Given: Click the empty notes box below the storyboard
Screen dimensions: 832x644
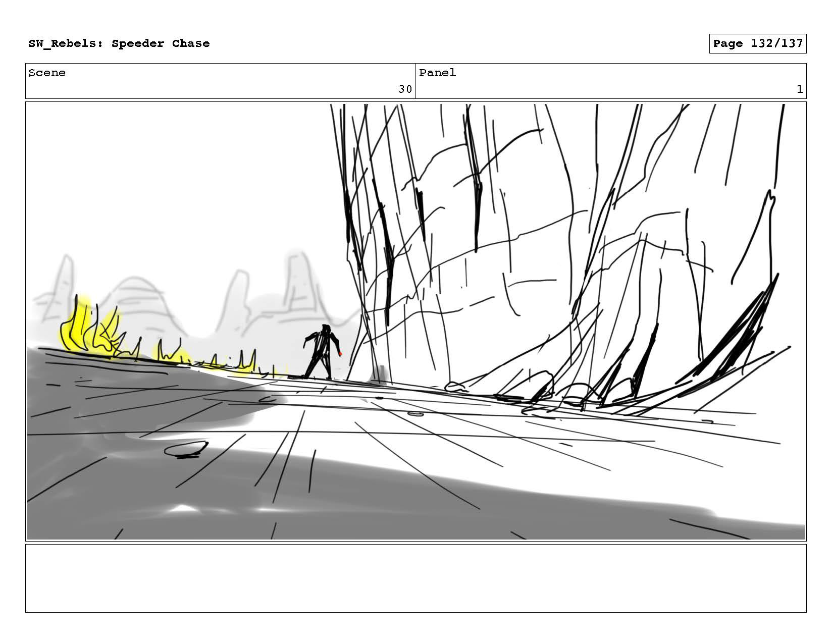Looking at the screenshot, I should (416, 578).
